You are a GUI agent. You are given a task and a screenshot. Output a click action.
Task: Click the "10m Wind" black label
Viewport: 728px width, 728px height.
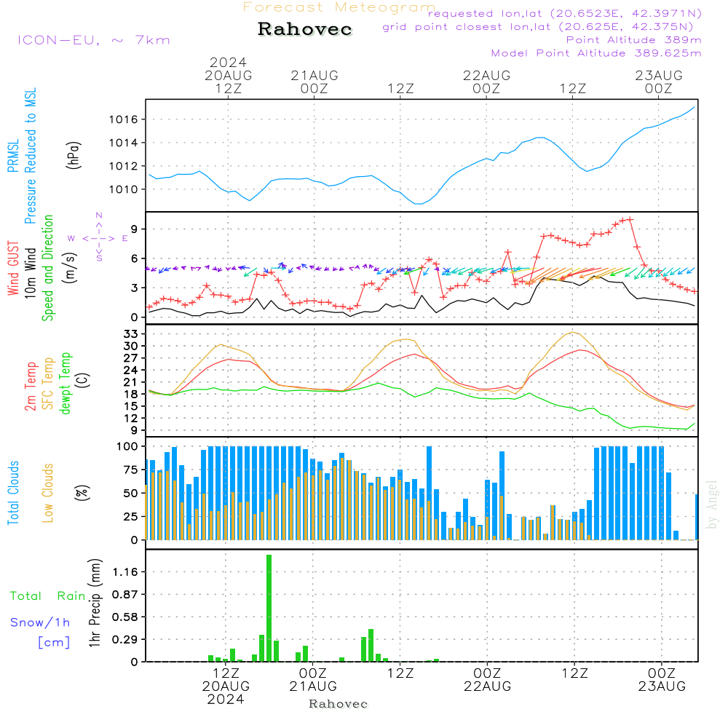30,273
